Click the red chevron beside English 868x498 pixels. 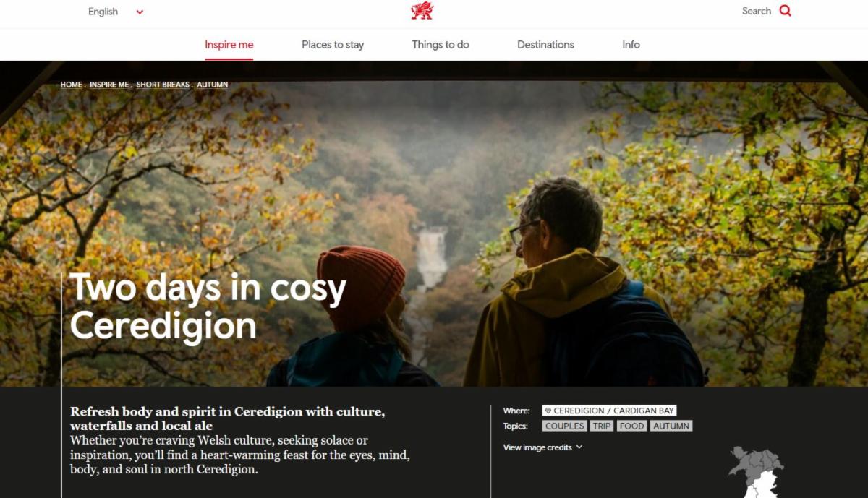point(140,12)
